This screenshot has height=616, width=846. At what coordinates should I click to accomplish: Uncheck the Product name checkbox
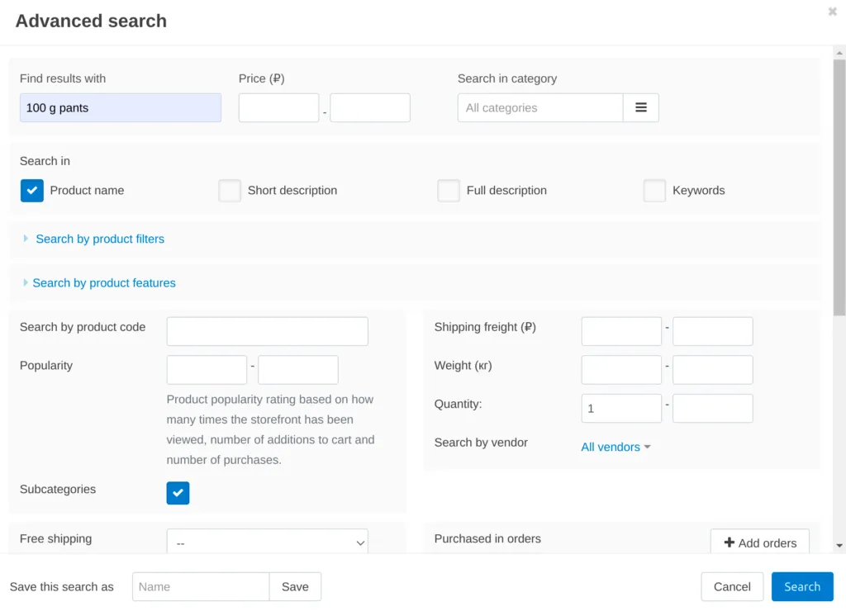pos(32,191)
